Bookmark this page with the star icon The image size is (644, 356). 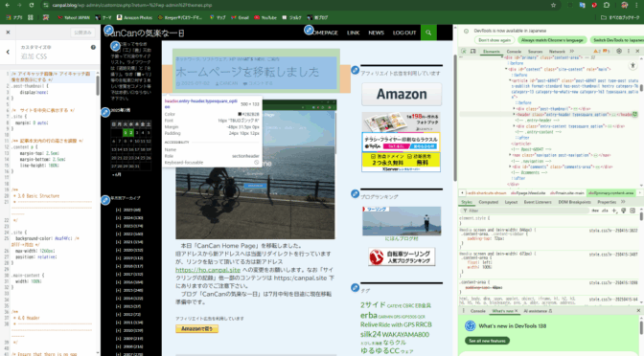[553, 5]
